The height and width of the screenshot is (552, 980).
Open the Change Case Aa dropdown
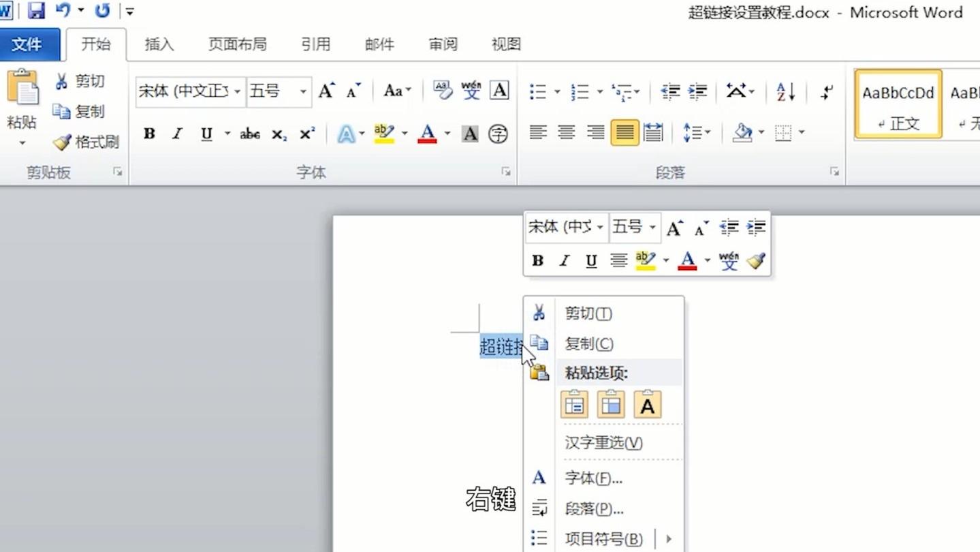click(x=397, y=91)
